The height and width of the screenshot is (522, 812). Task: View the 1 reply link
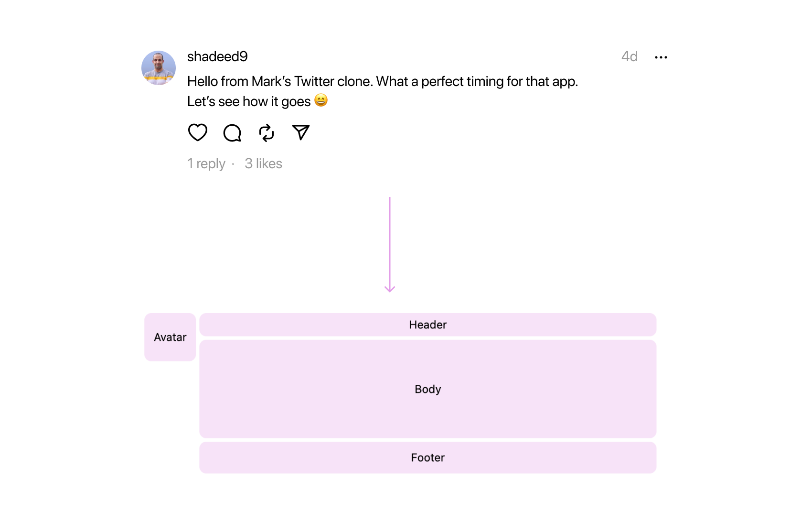click(206, 163)
